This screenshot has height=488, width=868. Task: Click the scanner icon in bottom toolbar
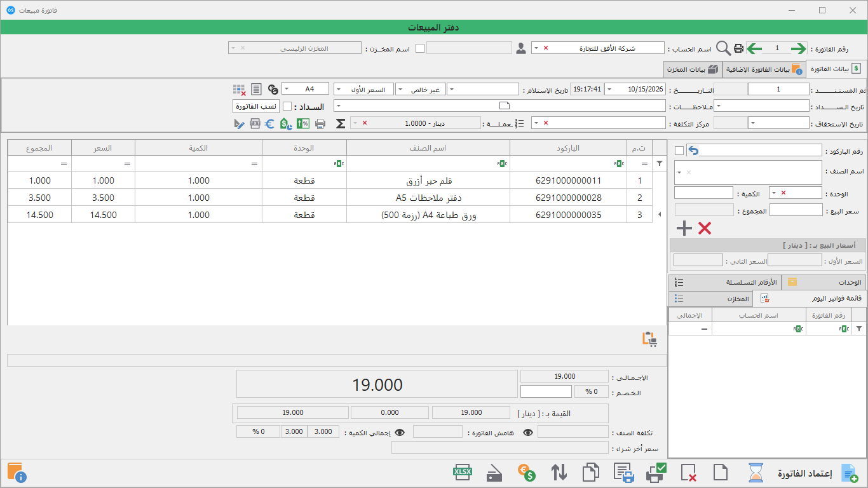tap(495, 472)
